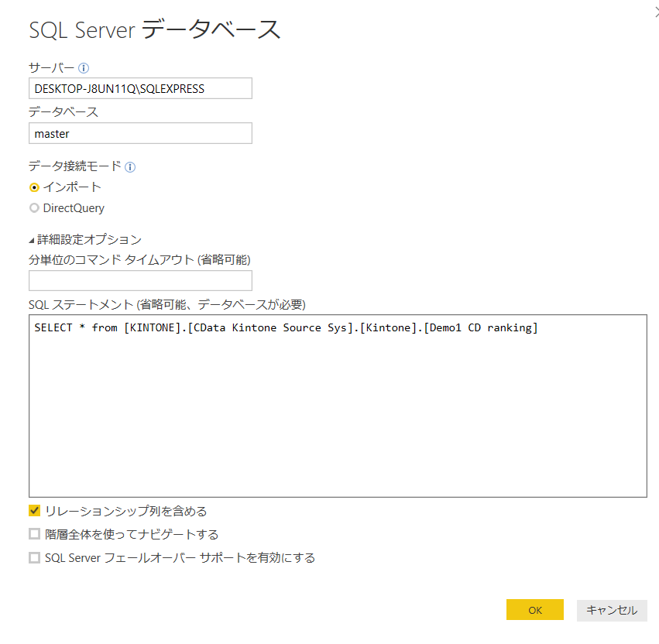Click the server name input showing DESKTOP-J8UN11Q\SQLEXPRESS
Viewport: 659px width, 644px height.
coord(139,88)
